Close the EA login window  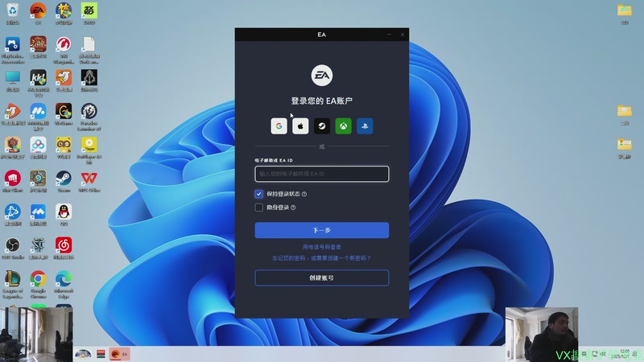pyautogui.click(x=402, y=35)
